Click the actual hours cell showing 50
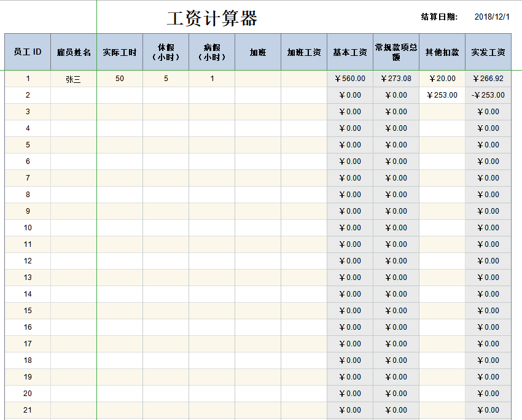 (x=120, y=79)
